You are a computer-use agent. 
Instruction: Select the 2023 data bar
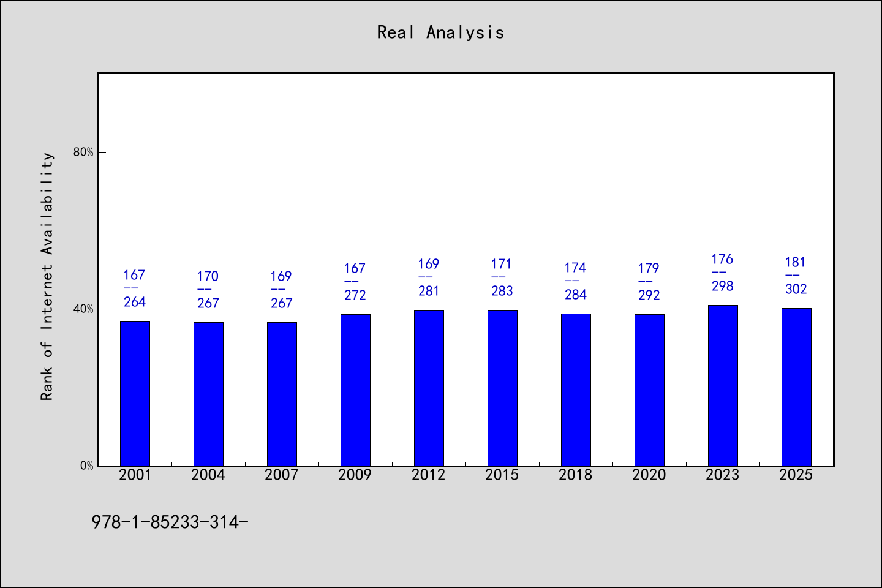(x=723, y=385)
